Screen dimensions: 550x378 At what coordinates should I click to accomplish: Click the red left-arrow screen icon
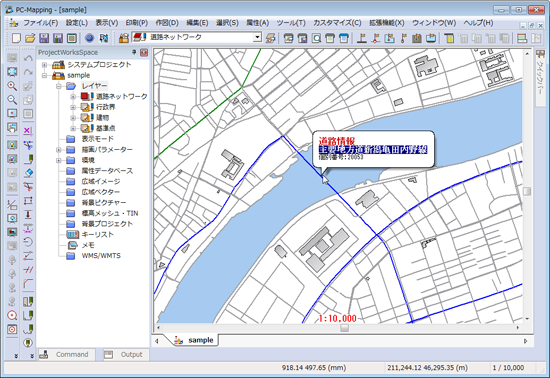point(12,232)
